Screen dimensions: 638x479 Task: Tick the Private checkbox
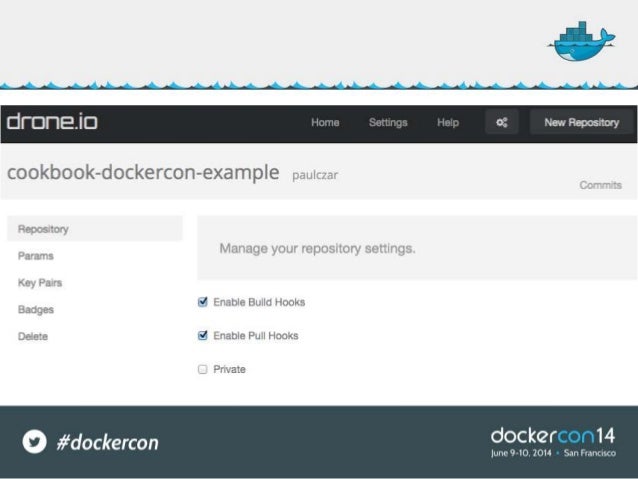(203, 369)
